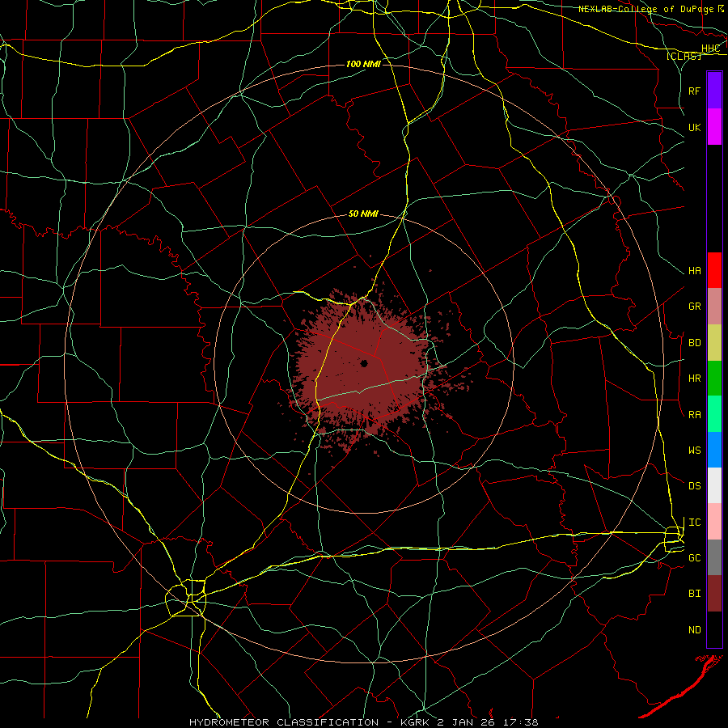The height and width of the screenshot is (728, 728).
Task: Click the RF legend label
Action: point(694,91)
